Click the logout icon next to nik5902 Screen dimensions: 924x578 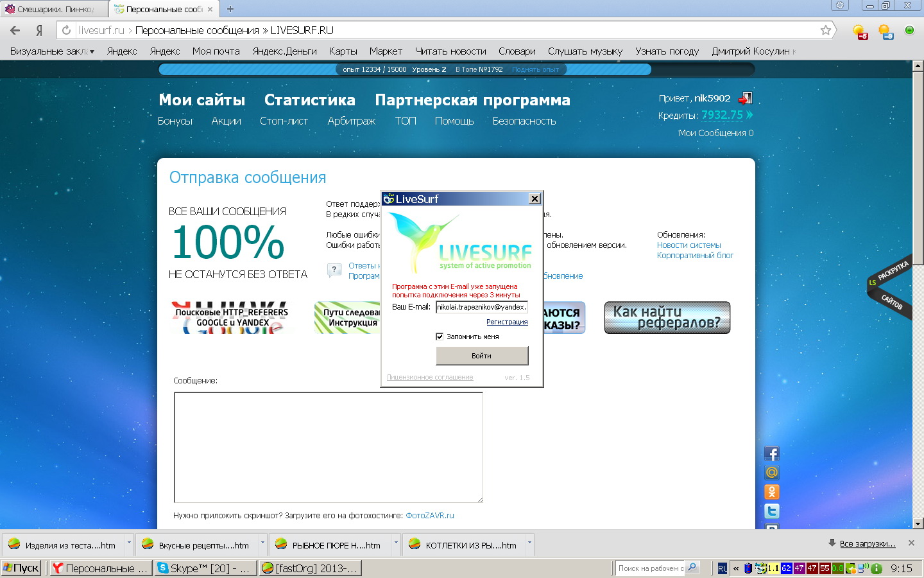745,98
